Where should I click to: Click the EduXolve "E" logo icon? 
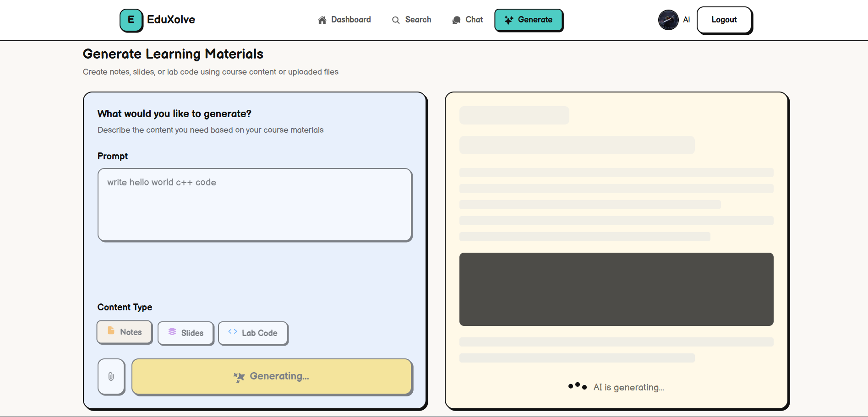click(x=131, y=20)
